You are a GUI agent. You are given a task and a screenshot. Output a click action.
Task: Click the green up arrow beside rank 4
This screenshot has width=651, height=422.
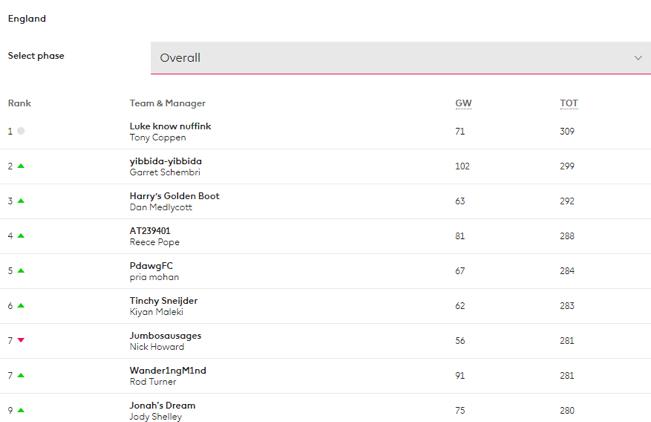pos(21,236)
